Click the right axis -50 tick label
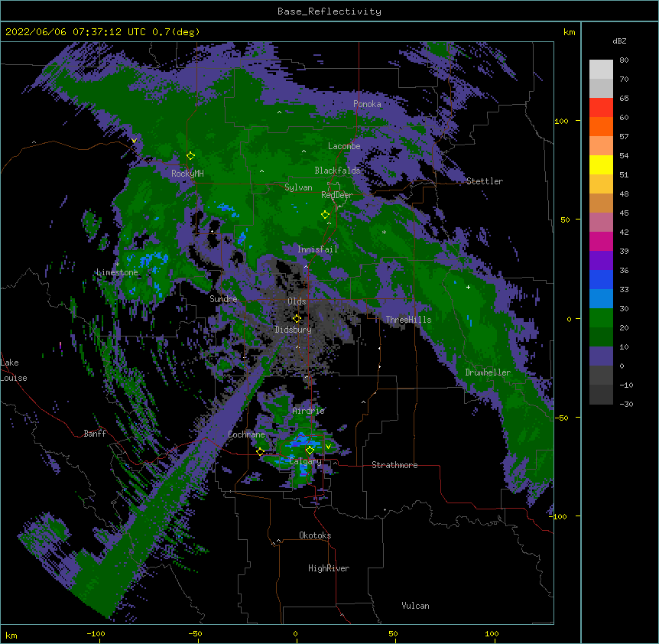 click(x=561, y=418)
